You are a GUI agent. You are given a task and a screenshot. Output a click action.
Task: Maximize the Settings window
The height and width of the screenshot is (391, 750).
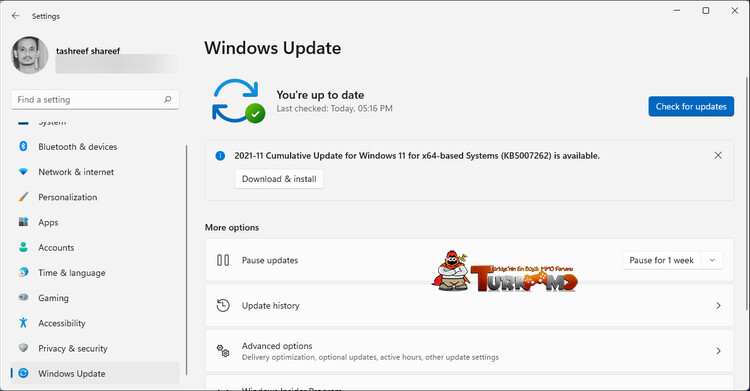point(706,11)
